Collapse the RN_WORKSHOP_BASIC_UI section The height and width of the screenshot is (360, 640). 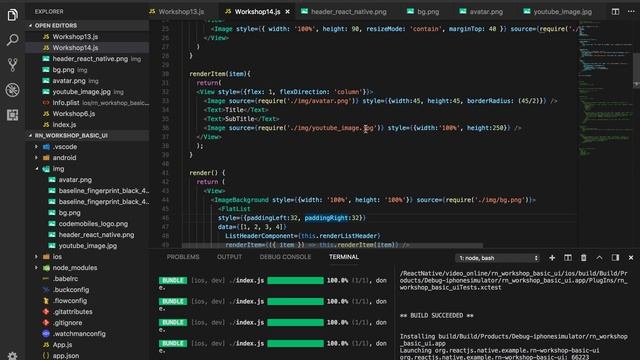point(87,136)
